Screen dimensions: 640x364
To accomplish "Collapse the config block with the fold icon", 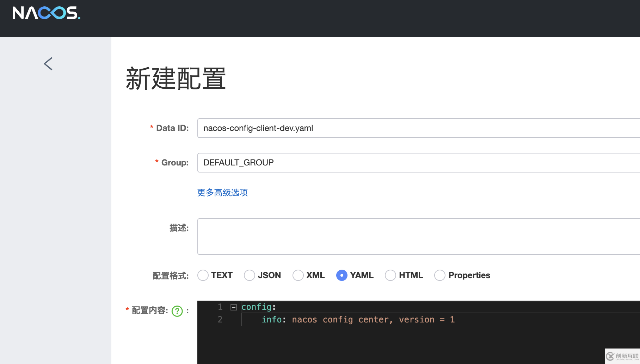I will coord(233,307).
